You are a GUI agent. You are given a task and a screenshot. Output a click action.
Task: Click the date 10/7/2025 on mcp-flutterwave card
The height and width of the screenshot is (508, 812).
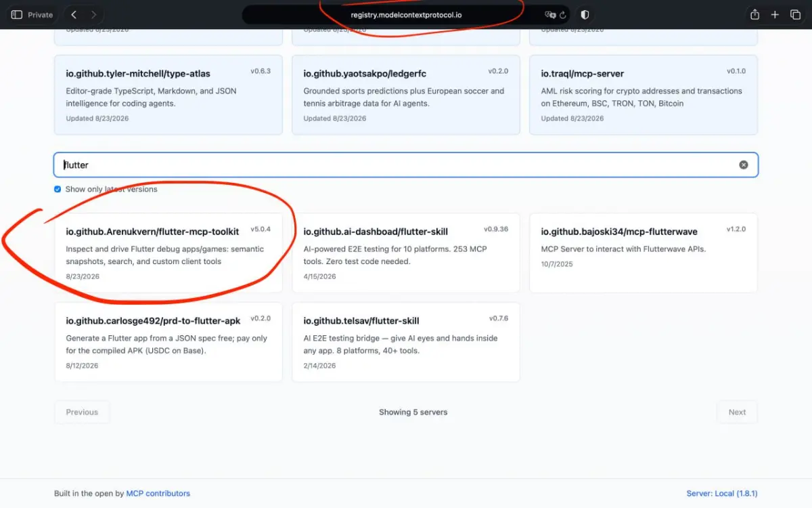(557, 264)
